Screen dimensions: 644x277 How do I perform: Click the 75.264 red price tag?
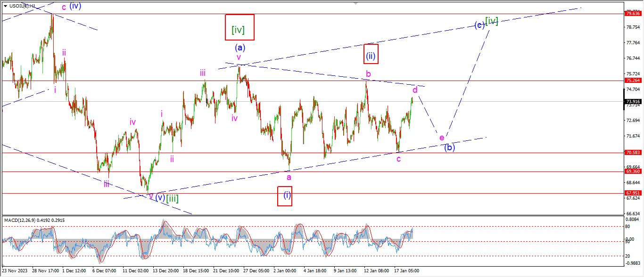click(x=633, y=81)
